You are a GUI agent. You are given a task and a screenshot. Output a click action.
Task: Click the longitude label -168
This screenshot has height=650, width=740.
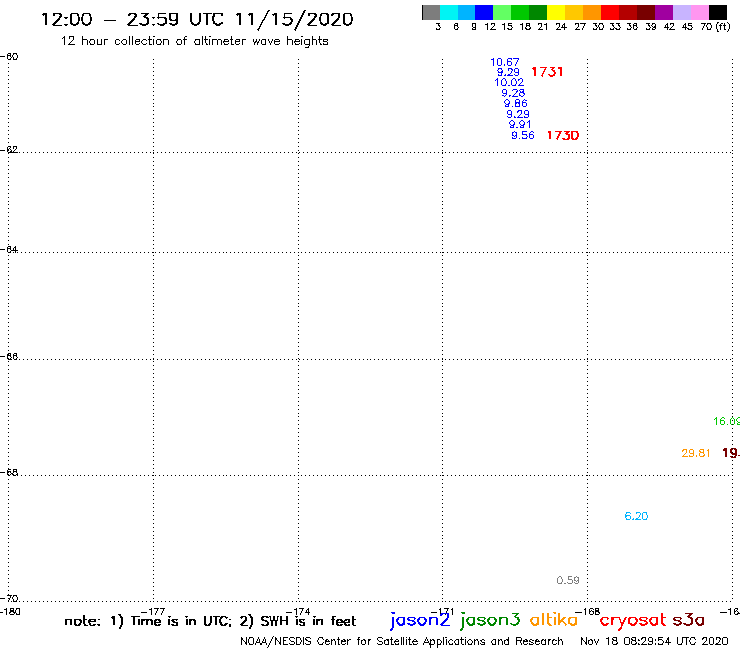(587, 612)
